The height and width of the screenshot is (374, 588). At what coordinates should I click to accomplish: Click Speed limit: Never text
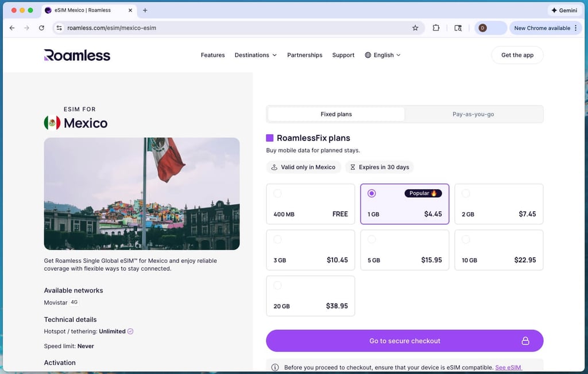tap(69, 346)
